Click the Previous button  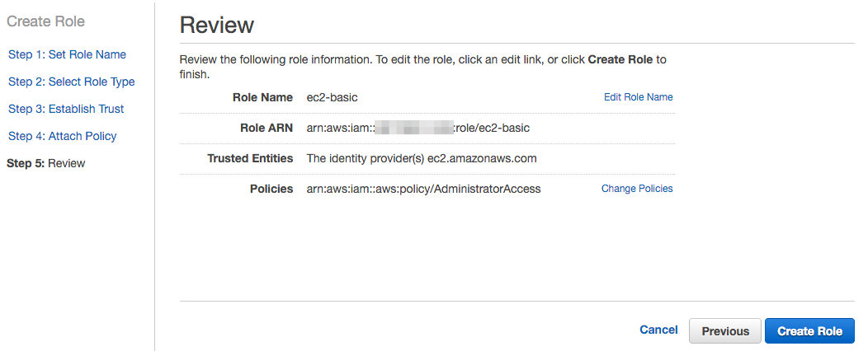pyautogui.click(x=725, y=331)
